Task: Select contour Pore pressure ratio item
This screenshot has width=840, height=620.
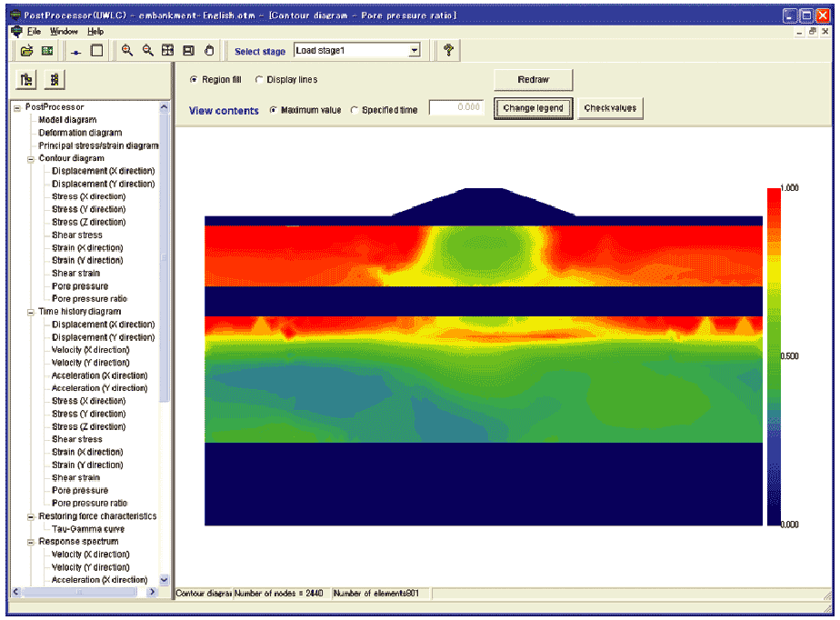Action: 89,299
